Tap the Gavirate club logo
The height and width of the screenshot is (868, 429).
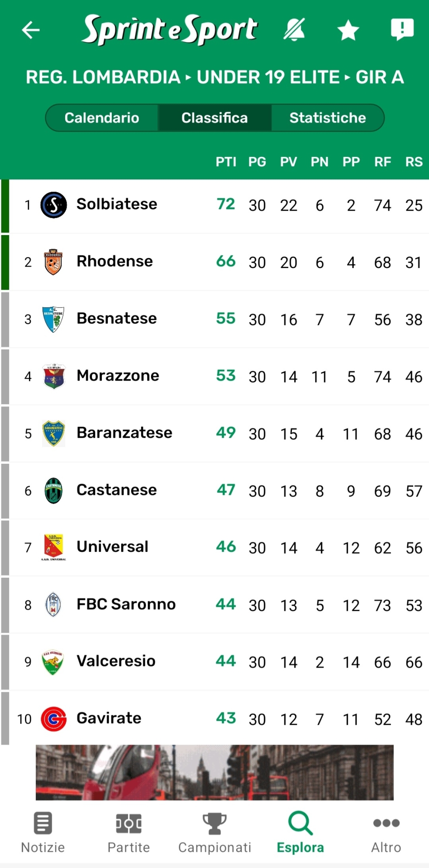(x=54, y=719)
